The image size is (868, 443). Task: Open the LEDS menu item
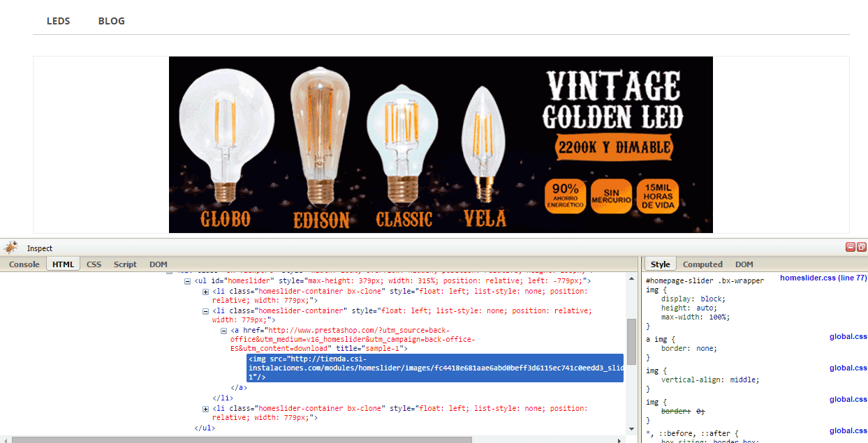pos(59,21)
